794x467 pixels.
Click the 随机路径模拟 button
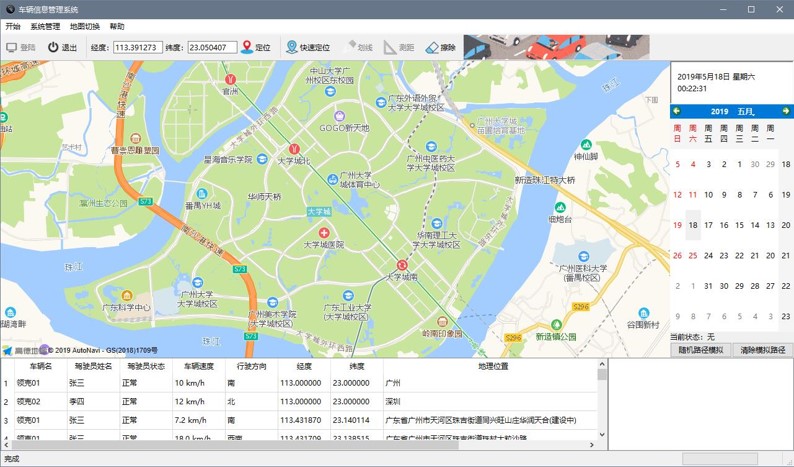(x=700, y=349)
